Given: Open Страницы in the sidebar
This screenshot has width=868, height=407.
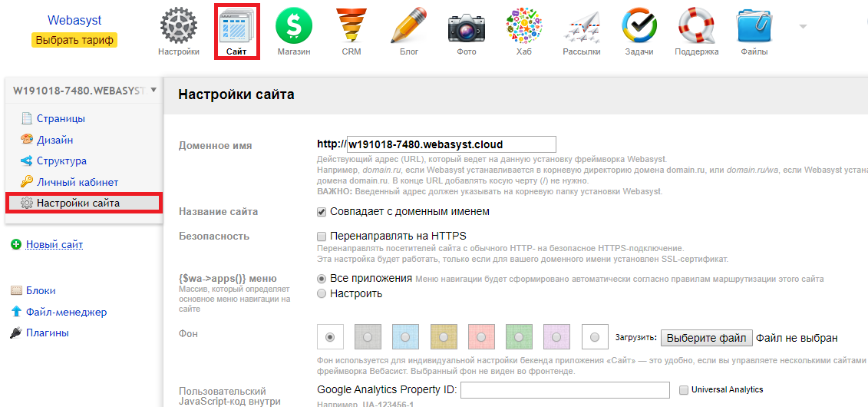Looking at the screenshot, I should point(61,119).
